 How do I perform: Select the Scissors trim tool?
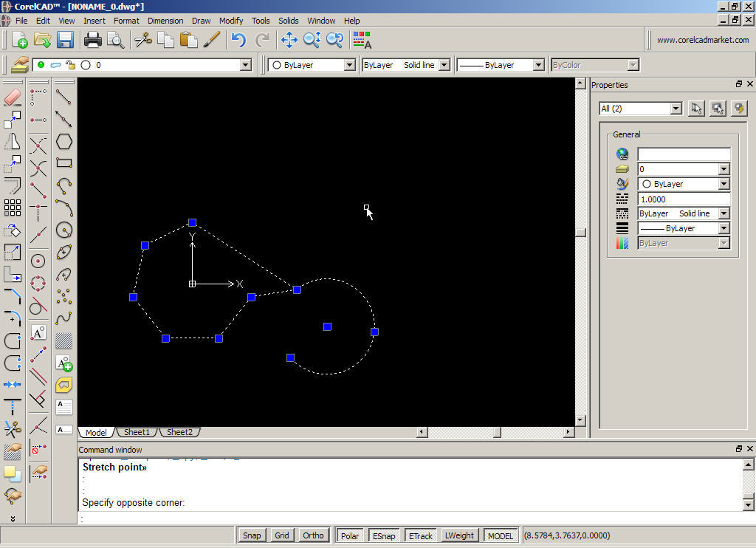point(142,41)
